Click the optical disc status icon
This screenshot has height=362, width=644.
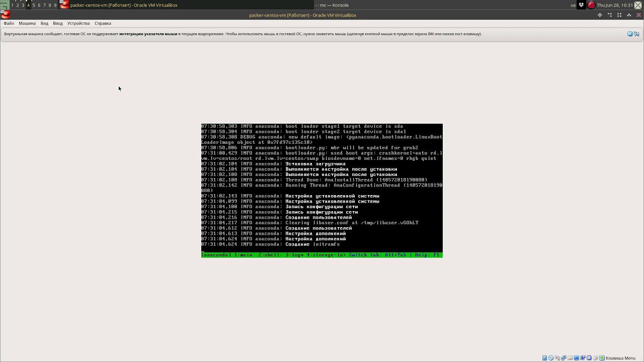pyautogui.click(x=551, y=358)
